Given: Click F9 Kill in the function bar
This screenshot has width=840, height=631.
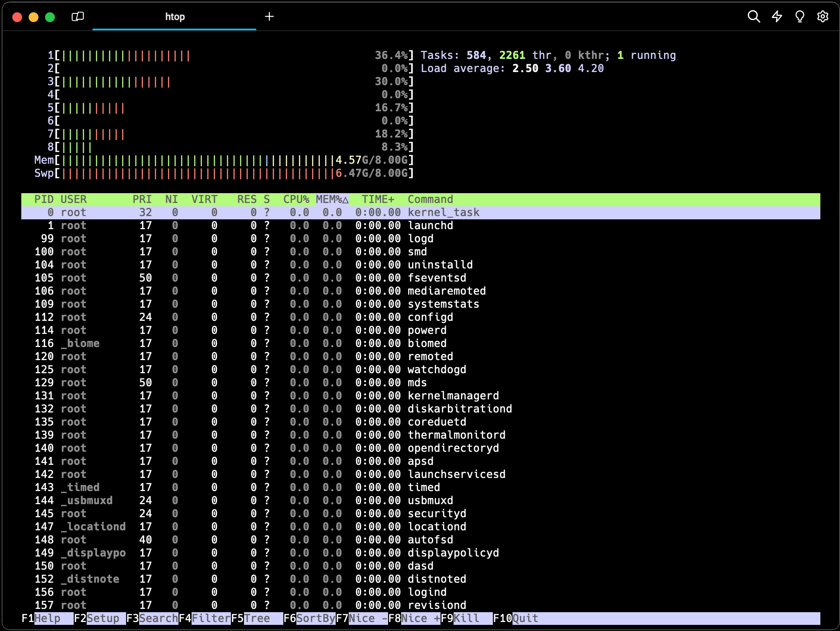Looking at the screenshot, I should (467, 618).
